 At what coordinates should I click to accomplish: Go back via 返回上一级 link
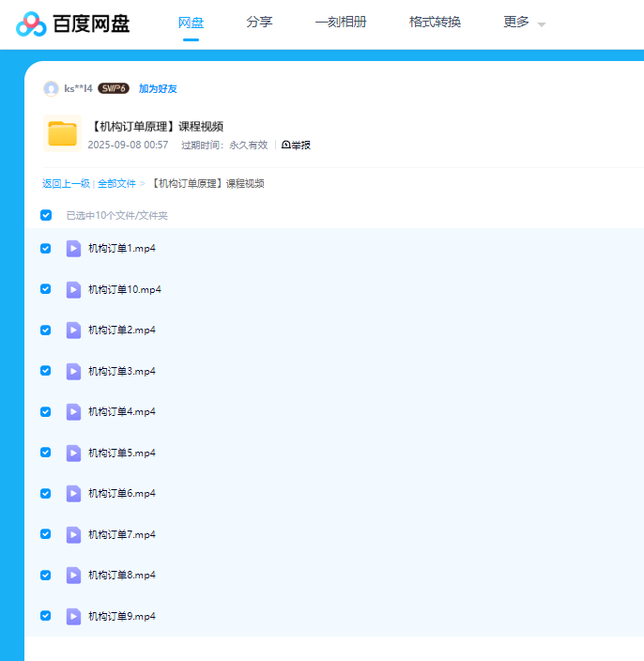pyautogui.click(x=66, y=184)
